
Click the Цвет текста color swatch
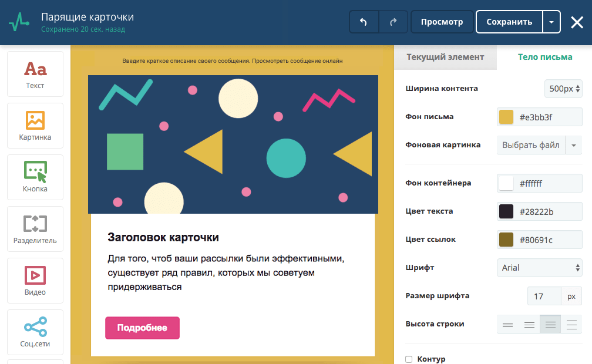coord(506,211)
